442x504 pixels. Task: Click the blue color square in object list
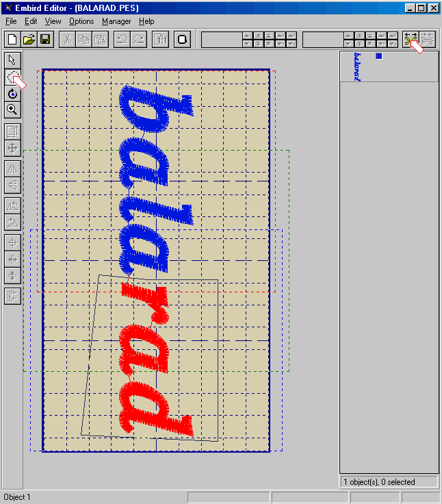(379, 56)
